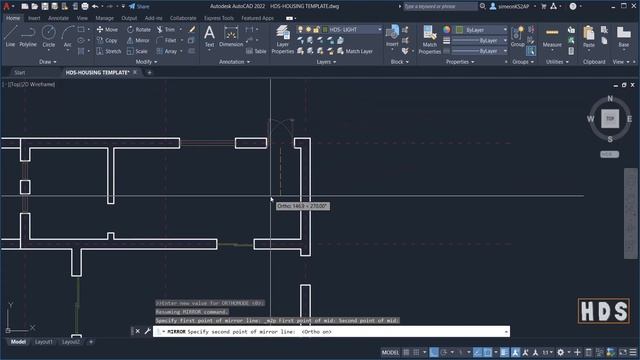Open the Measure utility

pos(552,37)
